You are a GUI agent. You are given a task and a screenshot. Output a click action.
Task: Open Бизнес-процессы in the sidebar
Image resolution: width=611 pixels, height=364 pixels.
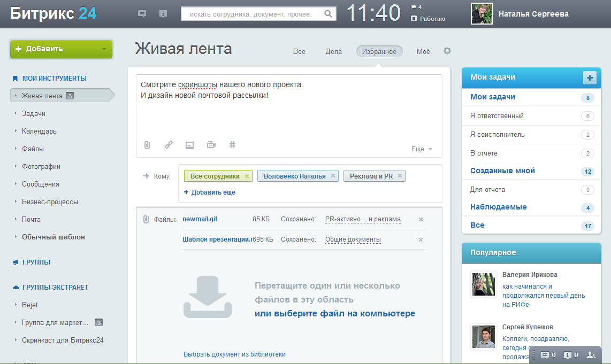coord(50,202)
